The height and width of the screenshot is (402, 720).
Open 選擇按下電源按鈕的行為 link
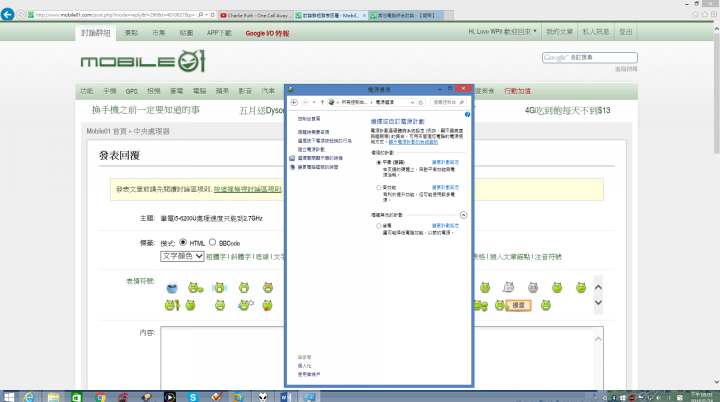[x=324, y=141]
